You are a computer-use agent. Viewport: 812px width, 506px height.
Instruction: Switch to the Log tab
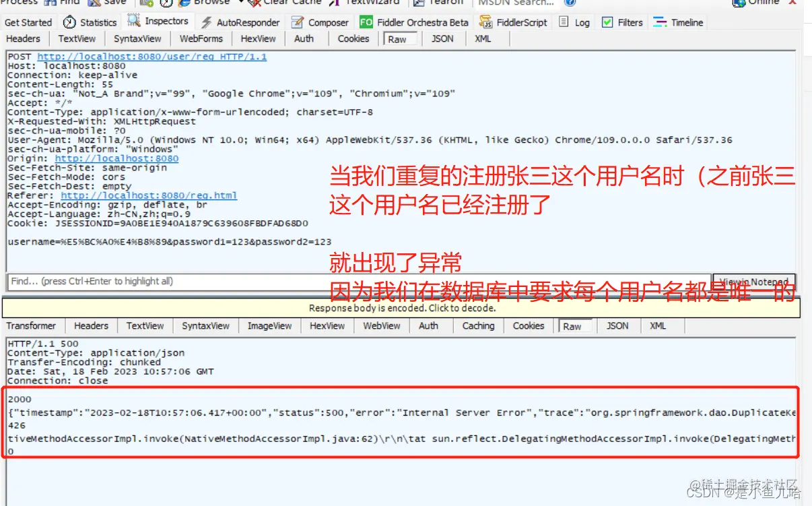click(574, 22)
